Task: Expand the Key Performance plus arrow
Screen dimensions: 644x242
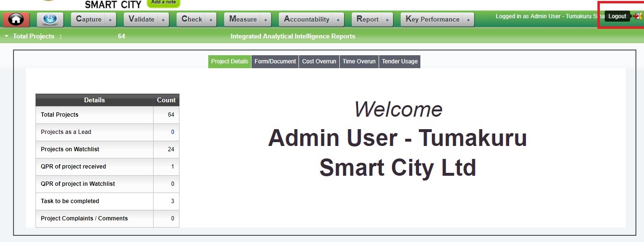Action: [x=468, y=20]
